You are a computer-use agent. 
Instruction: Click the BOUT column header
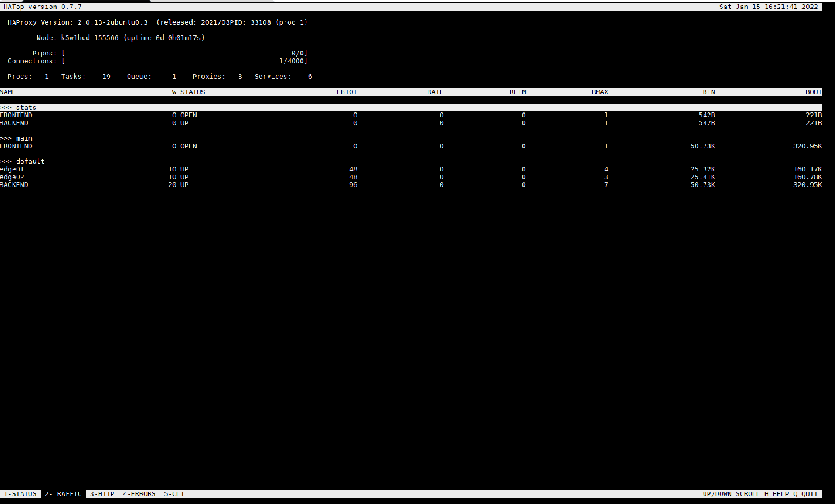(x=814, y=92)
